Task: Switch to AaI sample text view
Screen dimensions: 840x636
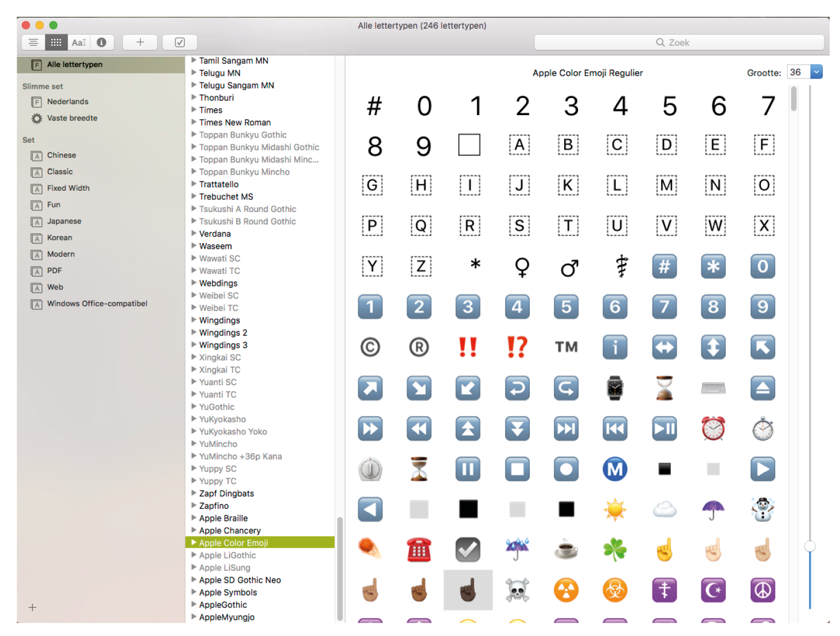Action: (79, 42)
